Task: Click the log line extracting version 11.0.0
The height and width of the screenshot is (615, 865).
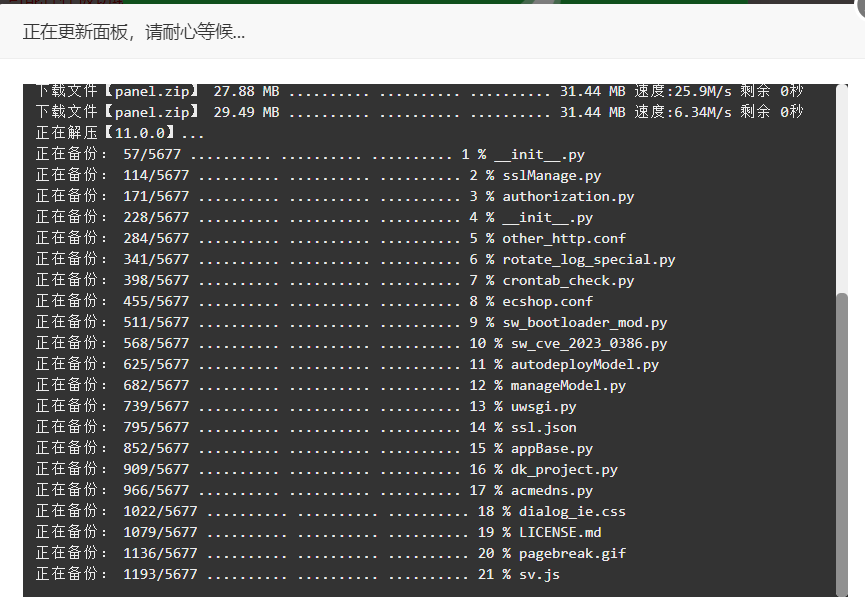Action: click(120, 133)
